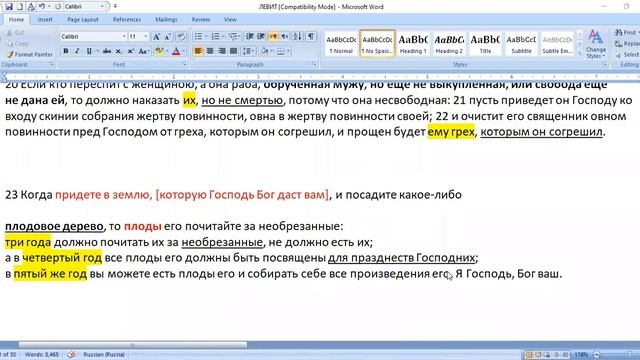Click the horizontal scrollbar thumb

133,345
